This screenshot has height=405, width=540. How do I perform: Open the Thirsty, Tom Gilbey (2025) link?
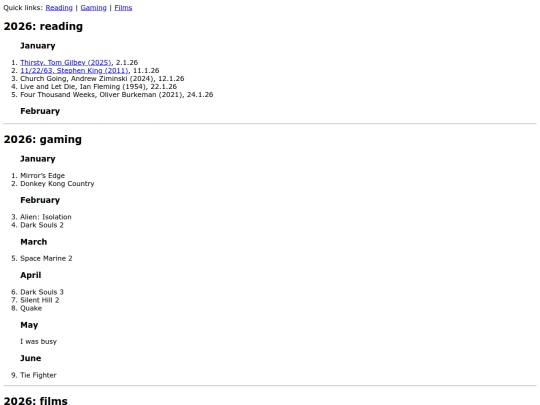66,62
